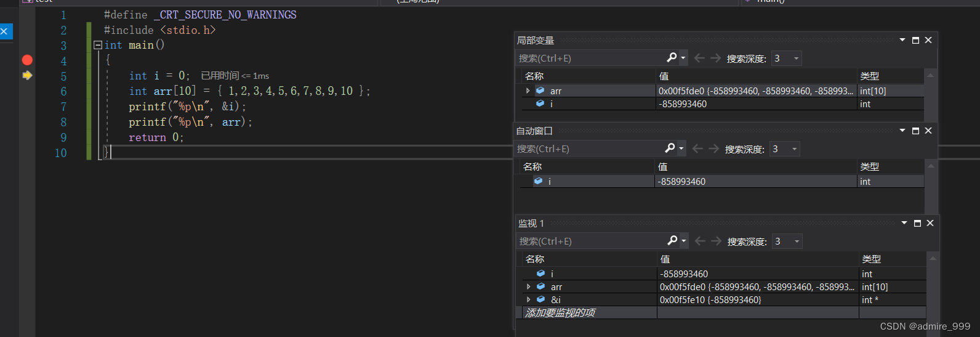The image size is (980, 337).
Task: Click the scroll-up arrow of Autos panel scrollbar
Action: tap(931, 166)
